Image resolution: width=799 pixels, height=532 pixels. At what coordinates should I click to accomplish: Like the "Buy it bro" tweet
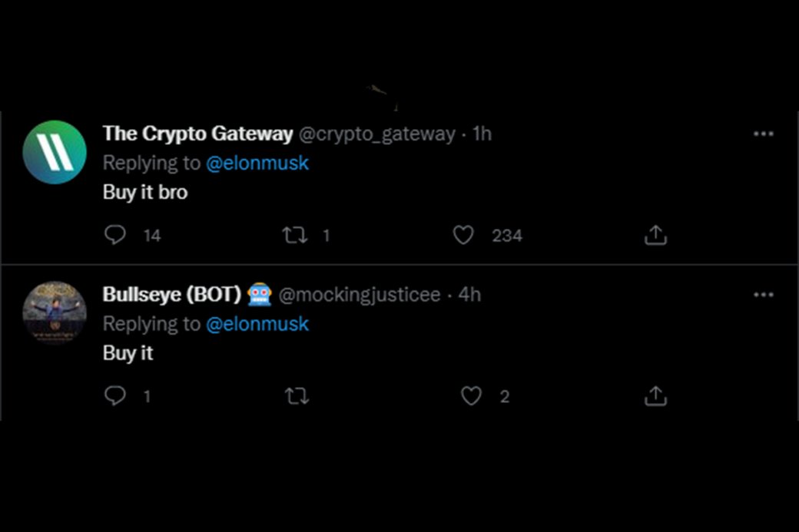pyautogui.click(x=463, y=235)
